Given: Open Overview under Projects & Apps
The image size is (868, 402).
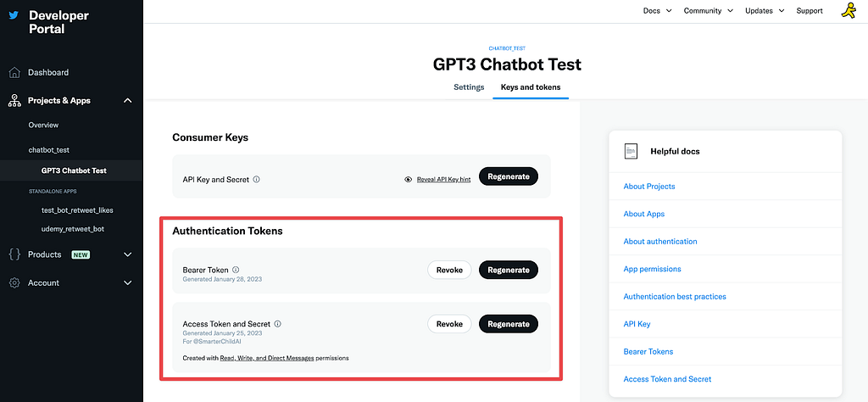Looking at the screenshot, I should click(x=43, y=126).
